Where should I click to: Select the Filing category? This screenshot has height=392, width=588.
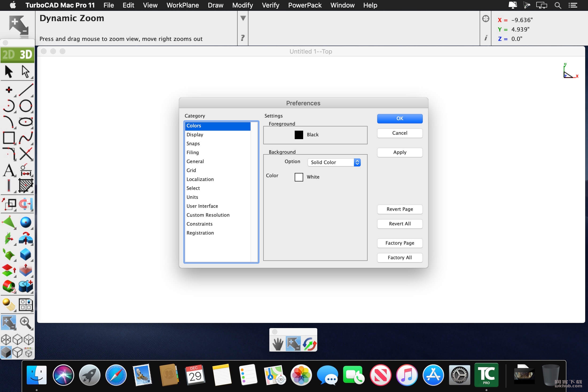(x=217, y=153)
